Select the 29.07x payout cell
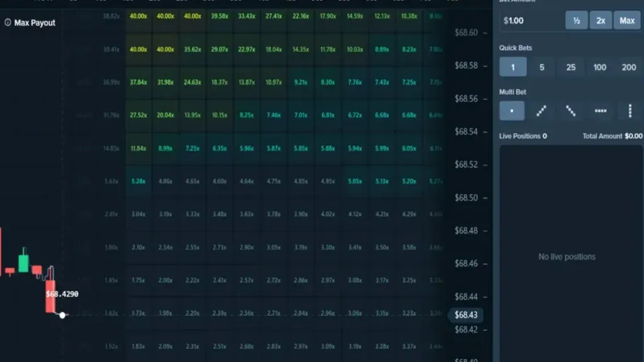This screenshot has width=644, height=362. (219, 49)
